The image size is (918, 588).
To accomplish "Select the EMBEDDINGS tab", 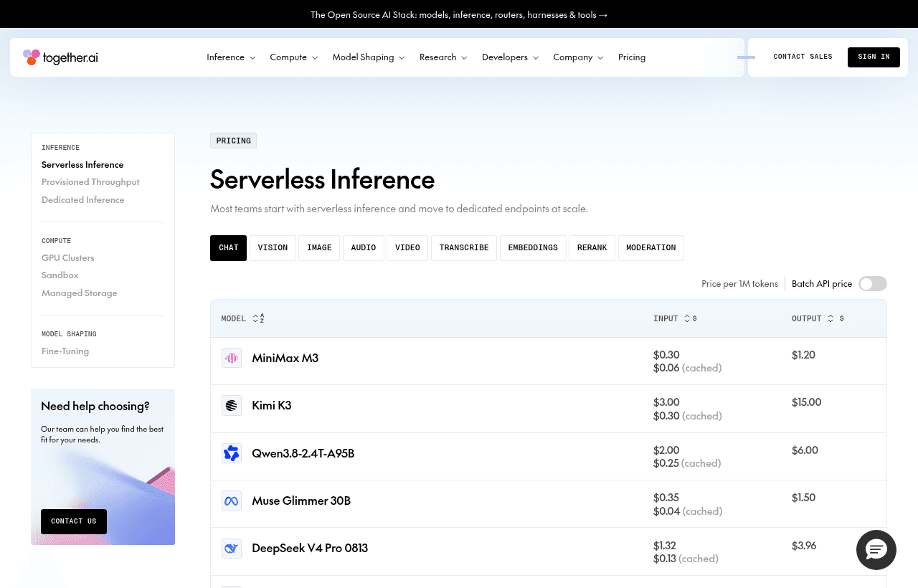I will [533, 248].
